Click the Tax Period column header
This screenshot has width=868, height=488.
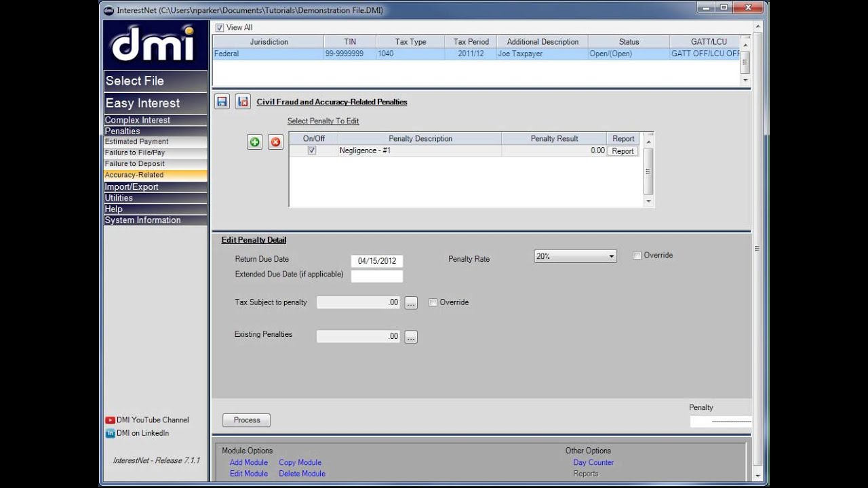471,42
